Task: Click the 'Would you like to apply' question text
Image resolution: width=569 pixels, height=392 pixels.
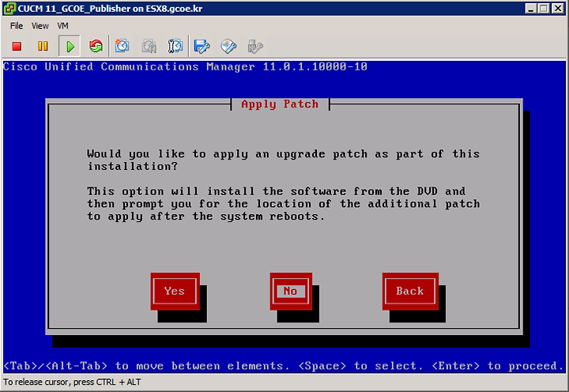Action: (283, 160)
